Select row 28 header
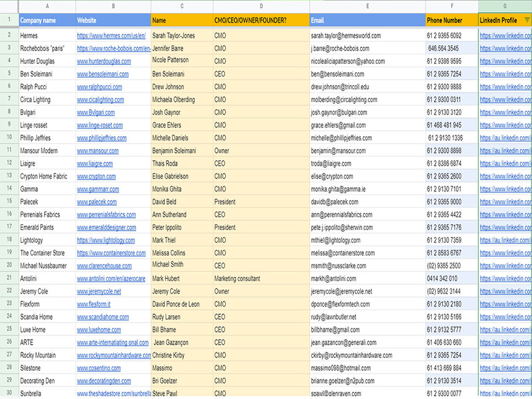This screenshot has height=399, width=532. pos(9,368)
